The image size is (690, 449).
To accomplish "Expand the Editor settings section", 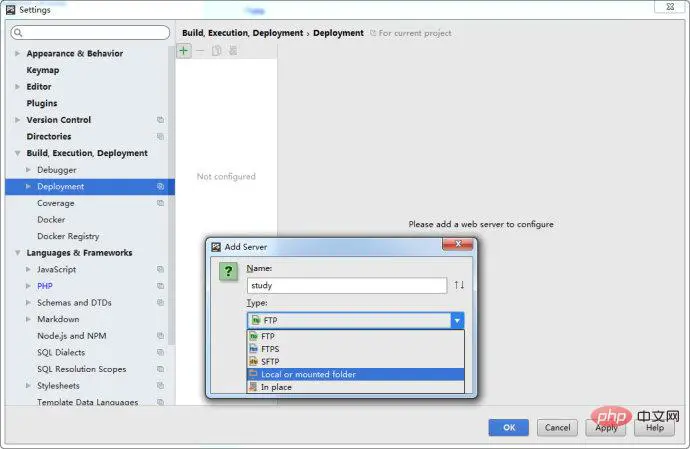I will (17, 87).
